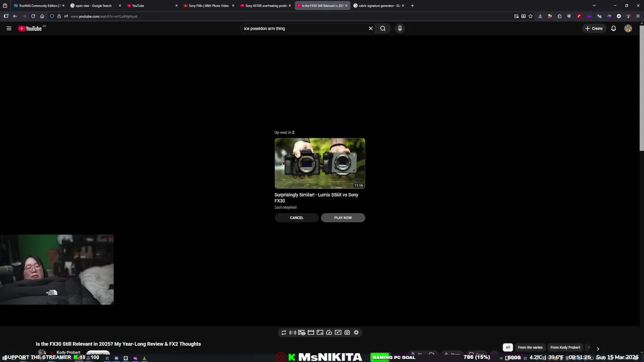The height and width of the screenshot is (362, 644).
Task: Open browser home page
Action: pos(42,16)
